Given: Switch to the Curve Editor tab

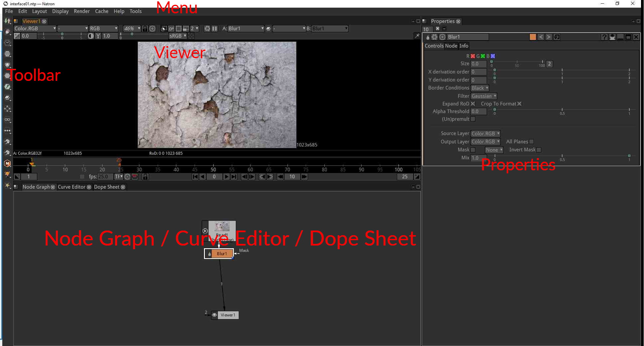Looking at the screenshot, I should [72, 187].
